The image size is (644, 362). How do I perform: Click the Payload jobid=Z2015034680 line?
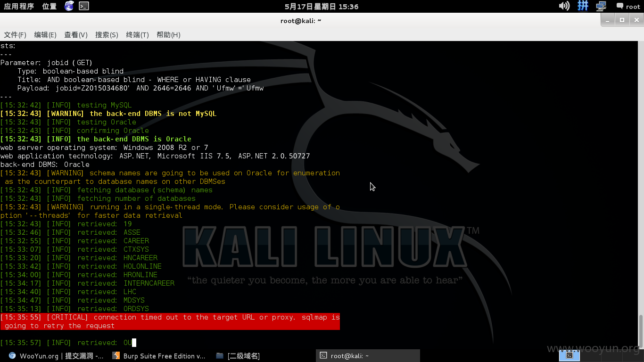point(140,88)
